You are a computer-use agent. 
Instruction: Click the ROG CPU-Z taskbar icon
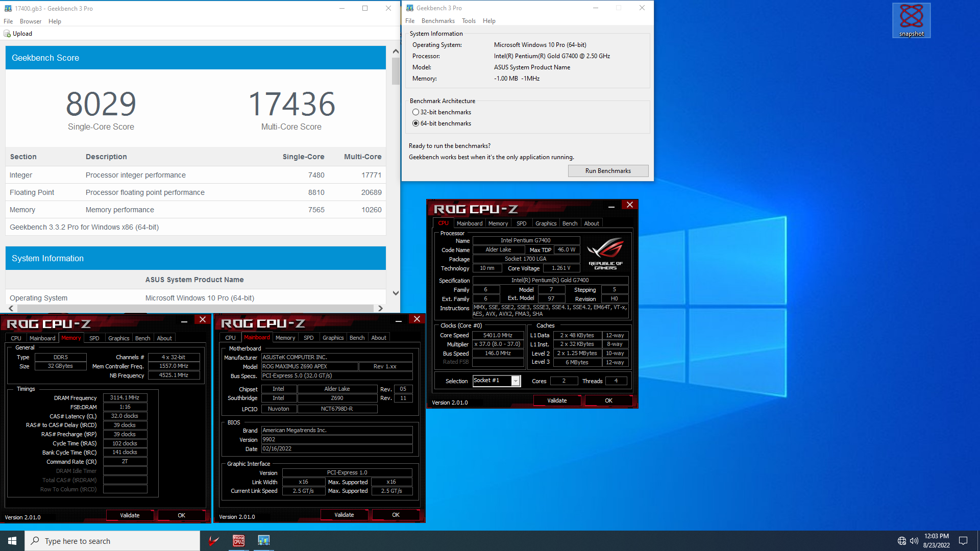[x=238, y=541]
